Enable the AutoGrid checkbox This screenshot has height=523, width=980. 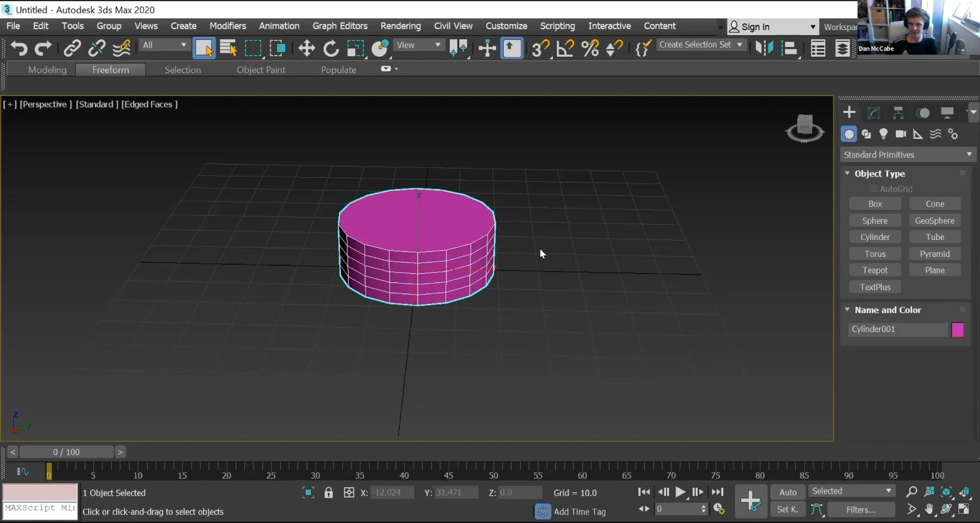873,188
